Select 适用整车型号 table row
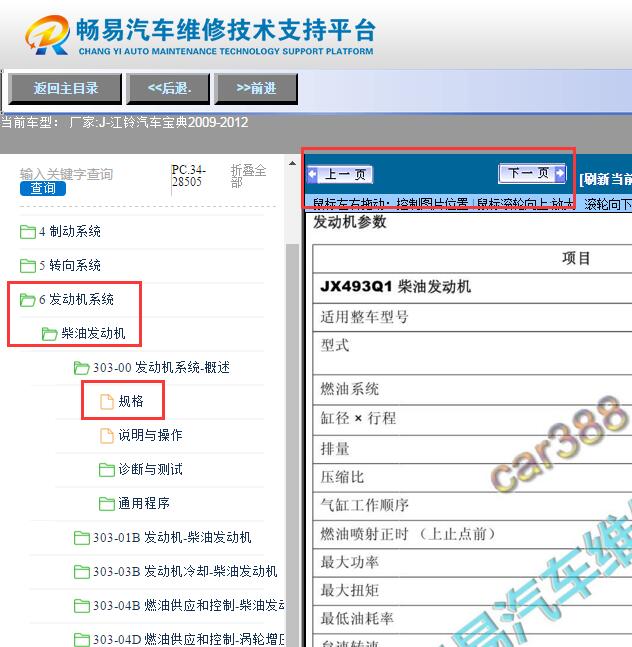 coord(472,317)
